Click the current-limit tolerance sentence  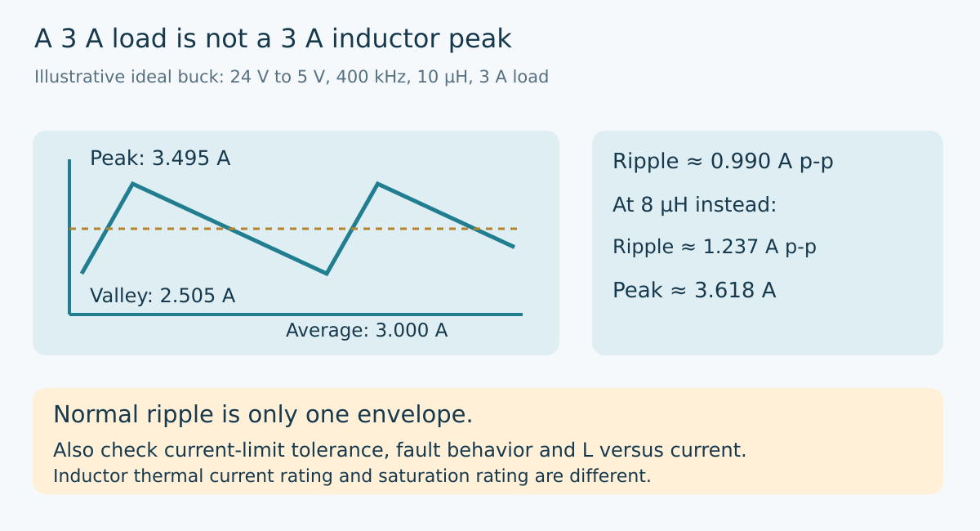[399, 450]
